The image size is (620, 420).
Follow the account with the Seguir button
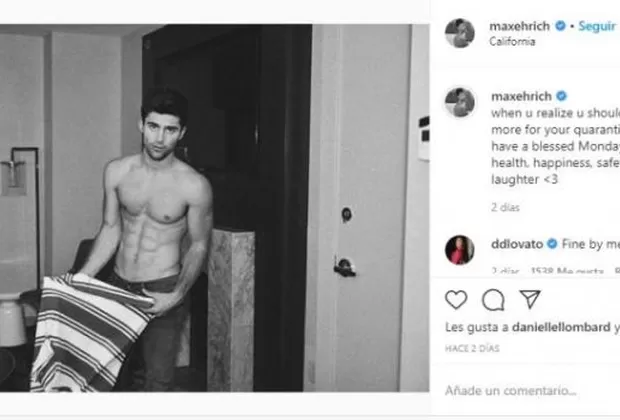pos(597,26)
